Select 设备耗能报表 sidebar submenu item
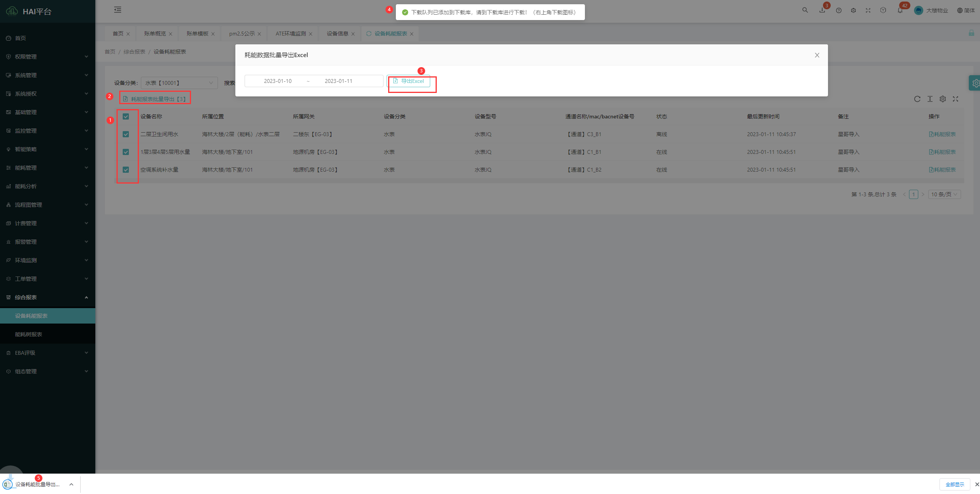980x494 pixels. (47, 316)
